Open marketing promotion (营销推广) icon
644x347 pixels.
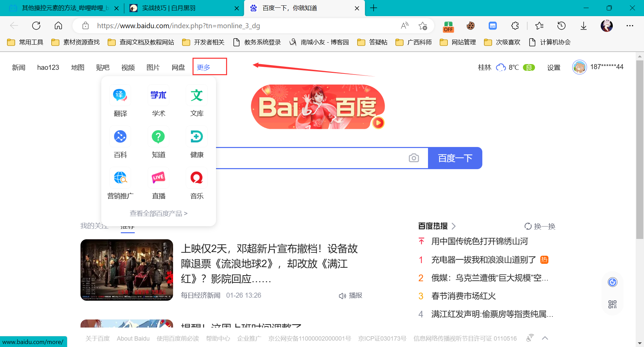click(120, 178)
